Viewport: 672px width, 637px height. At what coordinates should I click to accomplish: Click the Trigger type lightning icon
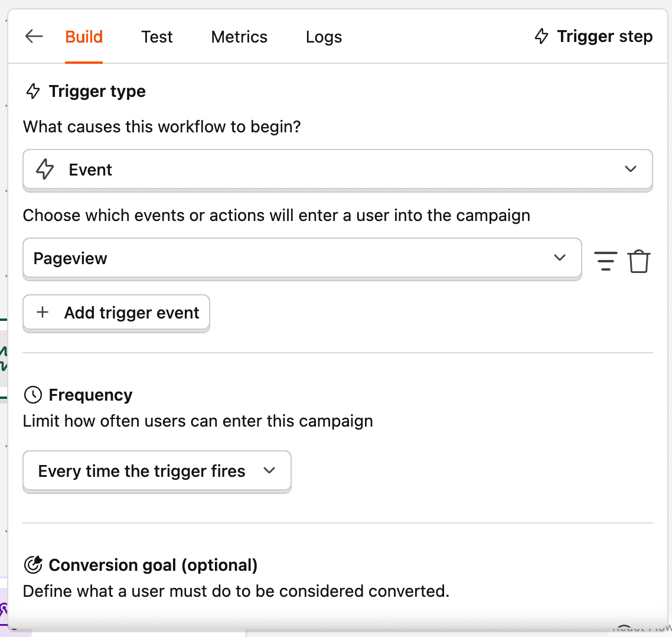[34, 92]
